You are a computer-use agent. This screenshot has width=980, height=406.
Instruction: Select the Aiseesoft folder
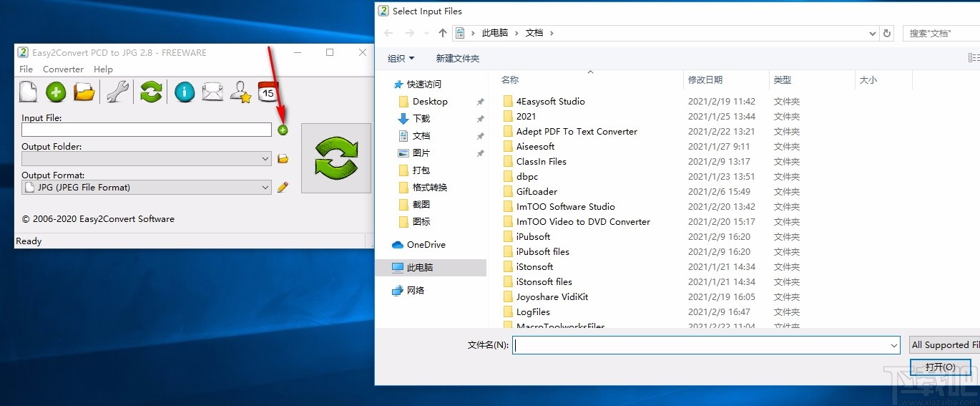pos(535,147)
